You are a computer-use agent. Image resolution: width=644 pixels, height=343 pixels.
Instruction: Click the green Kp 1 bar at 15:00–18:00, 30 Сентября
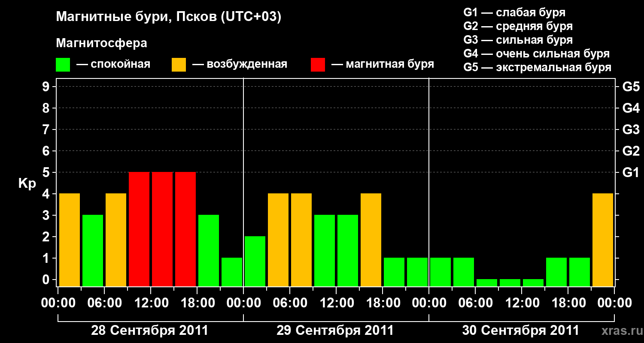[x=556, y=272]
